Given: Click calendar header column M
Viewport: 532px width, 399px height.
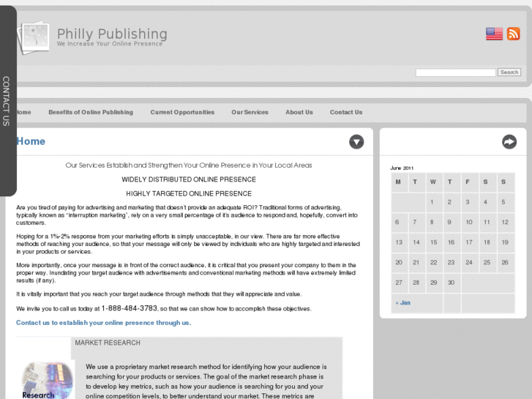Looking at the screenshot, I should coord(398,182).
